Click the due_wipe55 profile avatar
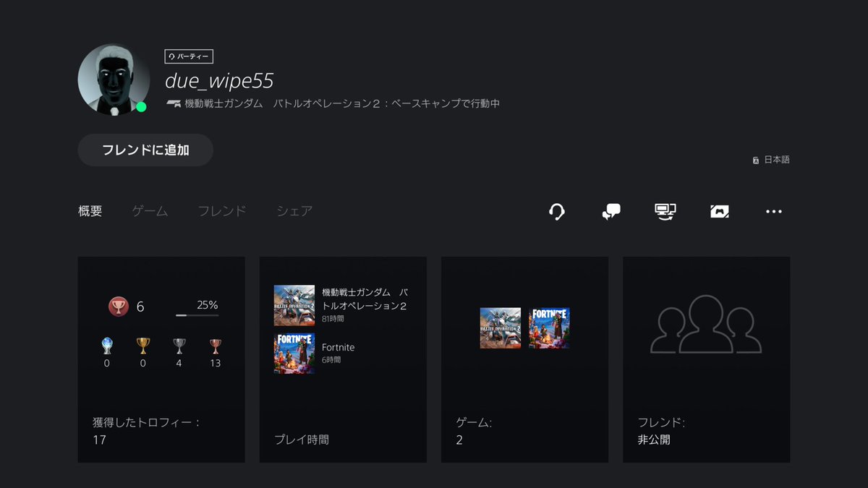This screenshot has width=868, height=488. tap(114, 80)
